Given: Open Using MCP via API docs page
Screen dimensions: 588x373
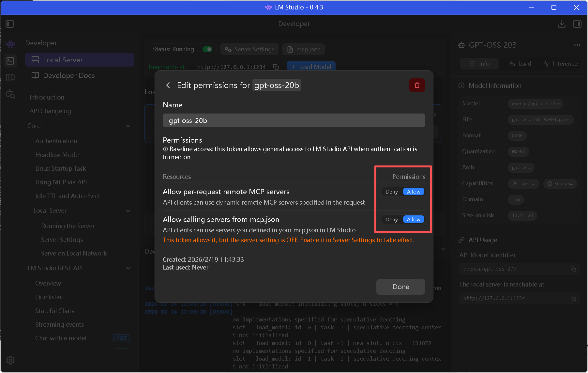Looking at the screenshot, I should 61,182.
